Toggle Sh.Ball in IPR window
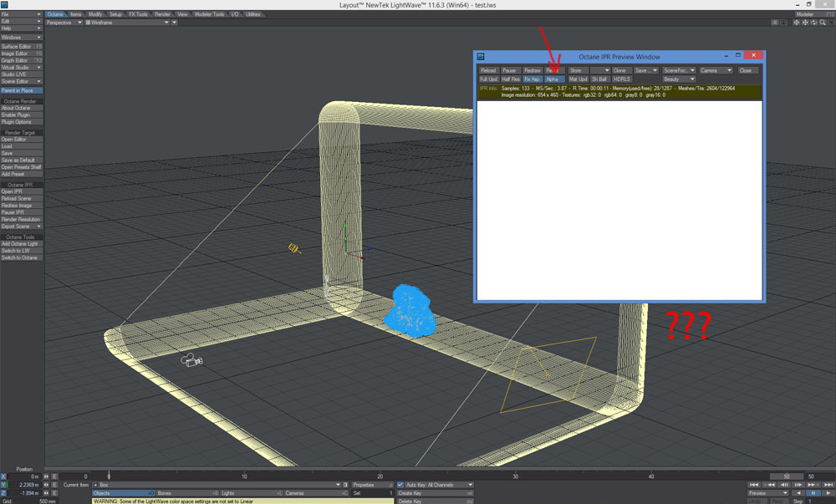 click(x=599, y=79)
